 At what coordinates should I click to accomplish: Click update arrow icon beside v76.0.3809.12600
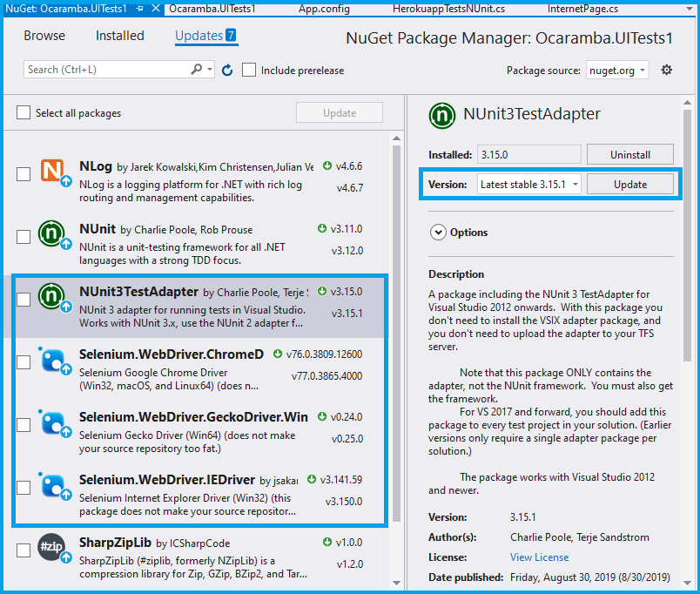(x=278, y=354)
